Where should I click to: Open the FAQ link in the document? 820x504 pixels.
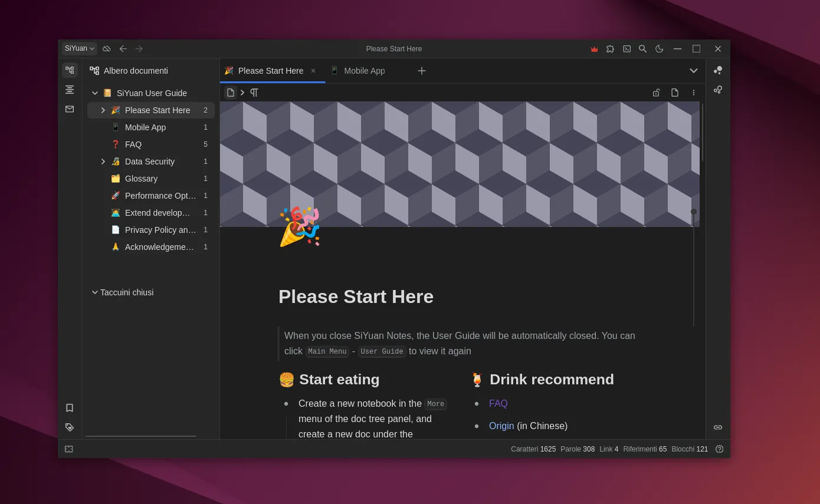point(498,404)
